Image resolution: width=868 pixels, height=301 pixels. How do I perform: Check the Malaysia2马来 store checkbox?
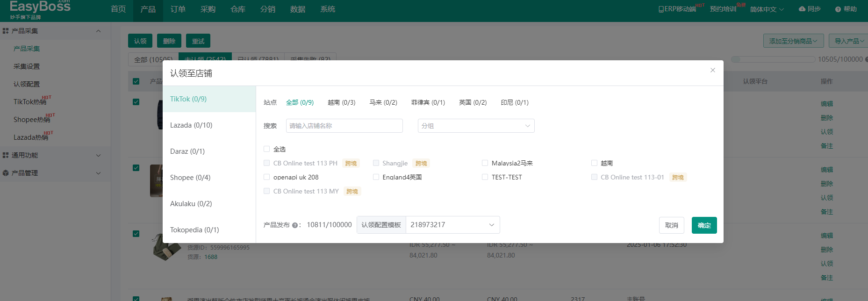tap(485, 163)
